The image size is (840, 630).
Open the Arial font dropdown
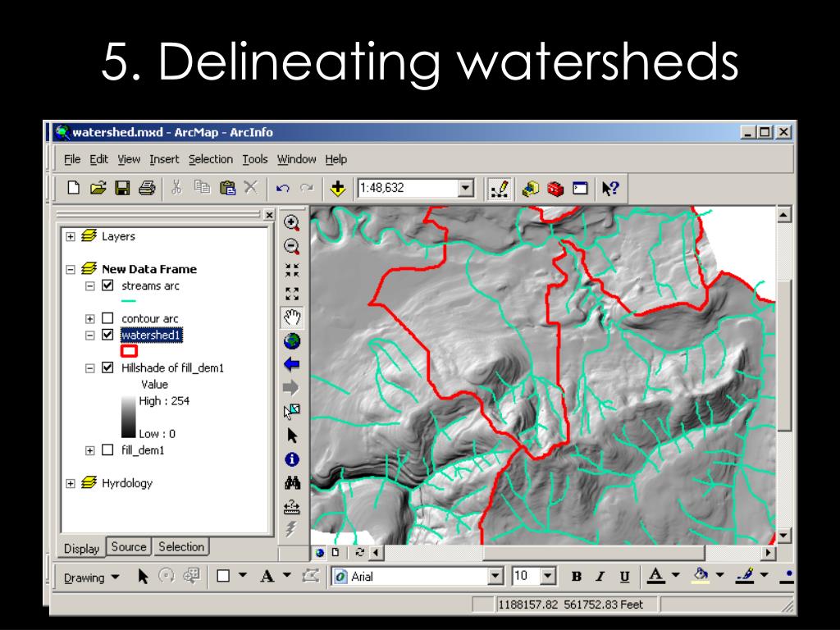[x=495, y=577]
